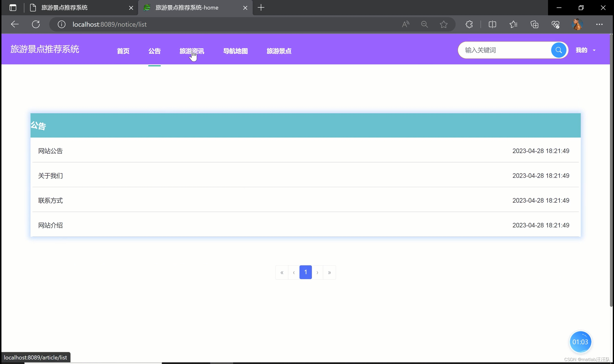Open the 网站公告 notice link
614x364 pixels.
[x=50, y=151]
